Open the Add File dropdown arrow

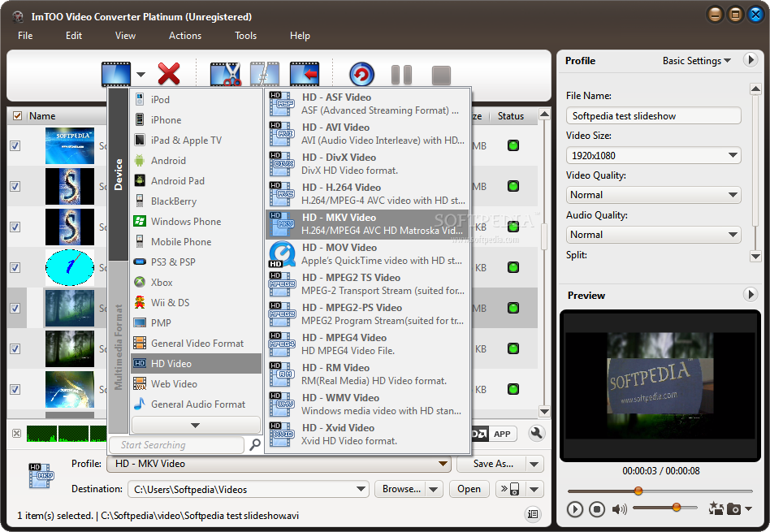point(141,75)
